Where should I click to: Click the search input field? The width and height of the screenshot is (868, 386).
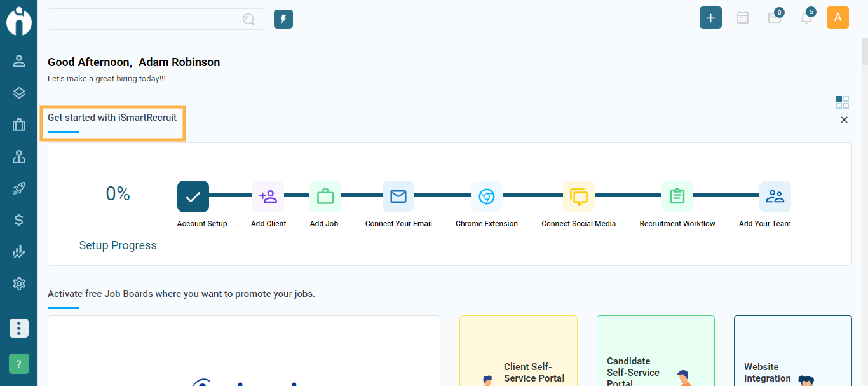156,19
